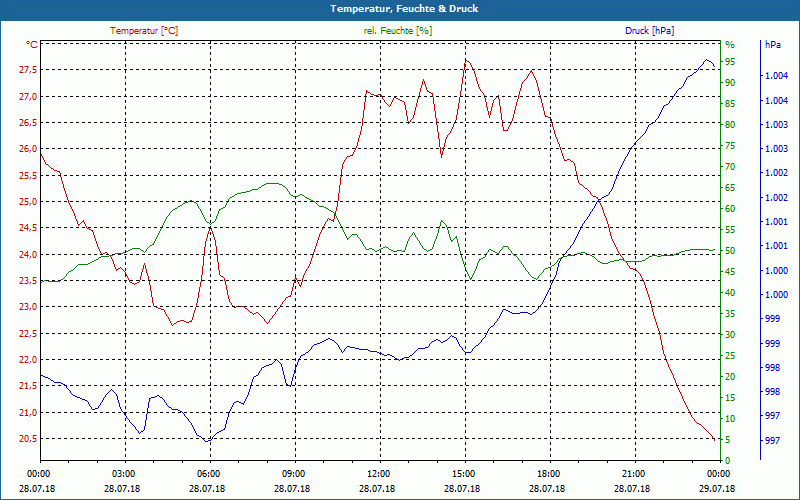Viewport: 800px width, 500px height.
Task: Click the 27,5 temperature axis tick
Action: (28, 70)
